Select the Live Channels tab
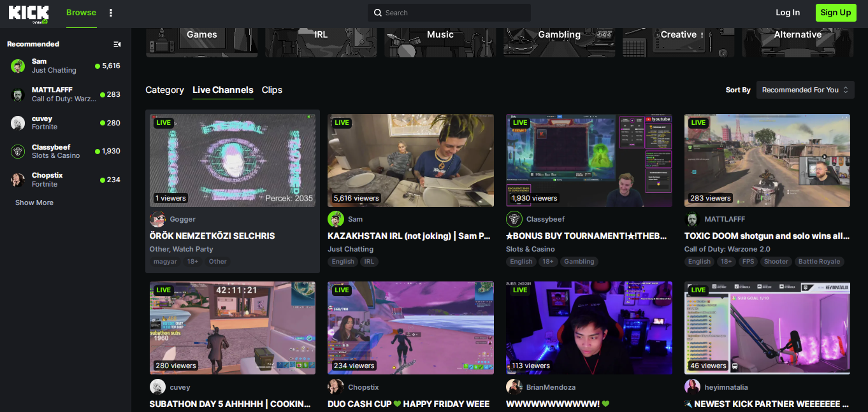 tap(223, 90)
